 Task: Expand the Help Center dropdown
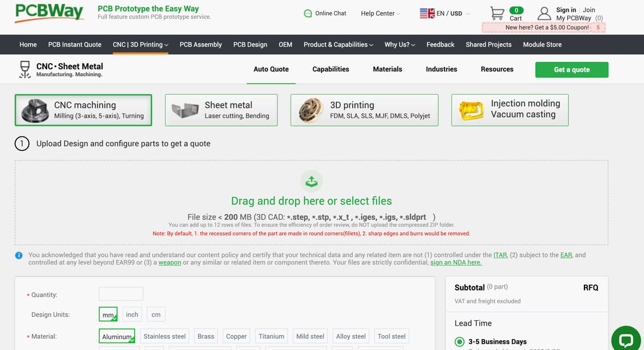[380, 13]
